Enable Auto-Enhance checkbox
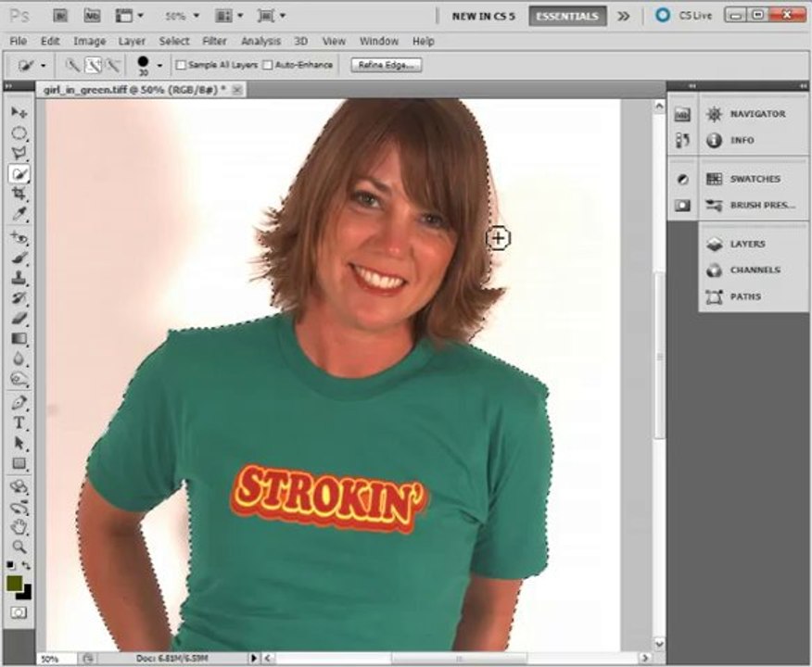 tap(267, 65)
